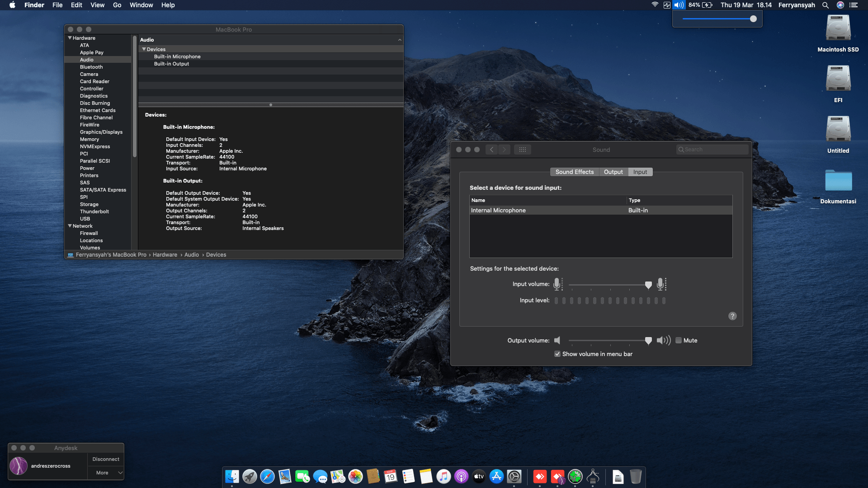Viewport: 868px width, 488px height.
Task: Open the Go menu
Action: pyautogui.click(x=117, y=5)
